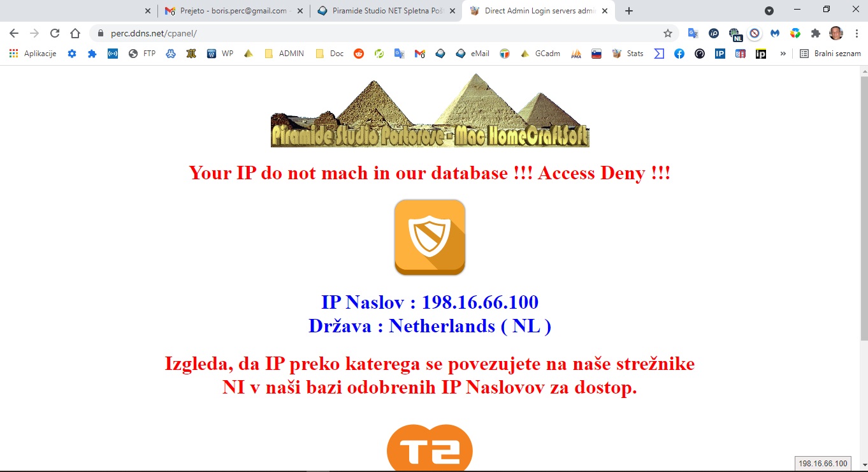Open the Aplikacije apps shortcut
Image resolution: width=868 pixels, height=472 pixels.
pyautogui.click(x=33, y=54)
